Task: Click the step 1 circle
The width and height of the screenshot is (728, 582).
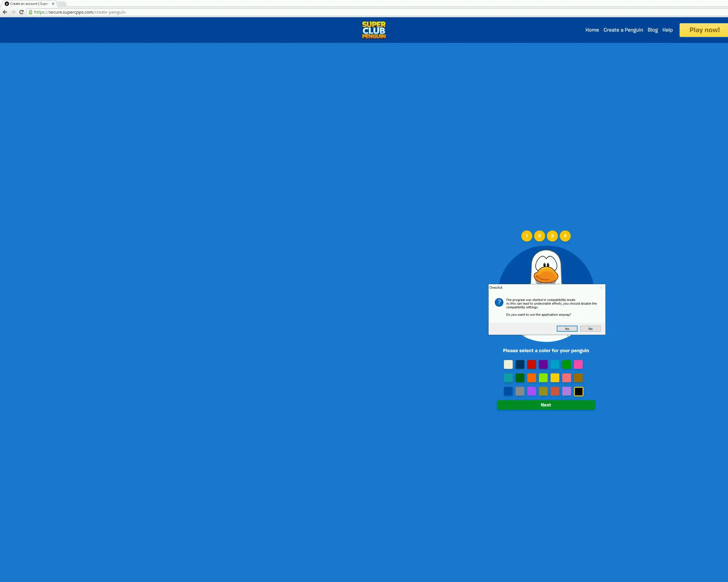Action: tap(526, 236)
